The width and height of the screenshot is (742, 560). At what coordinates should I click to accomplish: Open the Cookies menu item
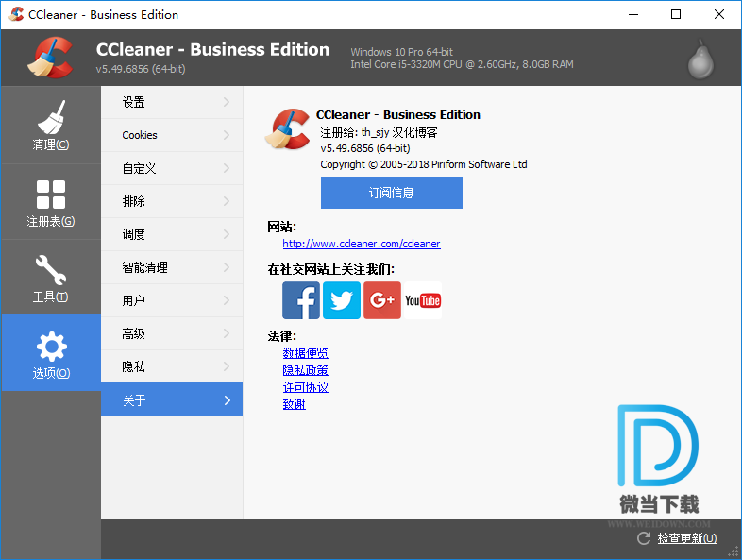coord(172,135)
